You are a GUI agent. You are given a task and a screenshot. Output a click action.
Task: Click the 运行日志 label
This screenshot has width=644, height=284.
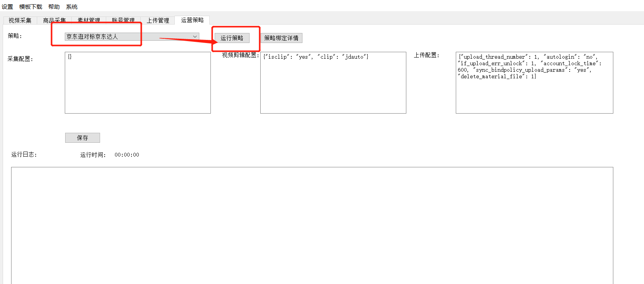(x=24, y=154)
